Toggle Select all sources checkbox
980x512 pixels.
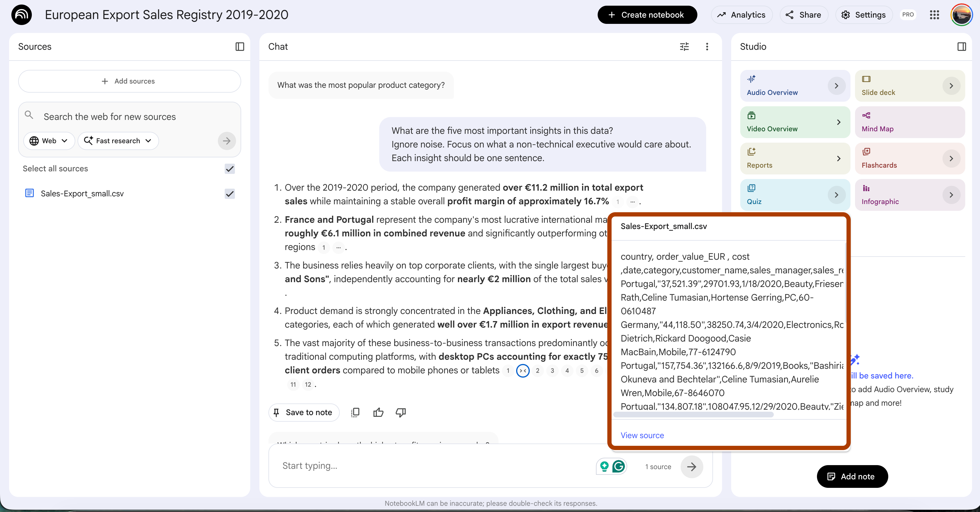coord(230,169)
